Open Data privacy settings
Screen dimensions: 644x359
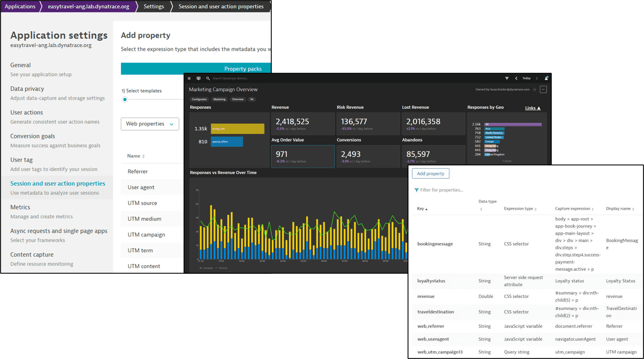click(x=27, y=89)
